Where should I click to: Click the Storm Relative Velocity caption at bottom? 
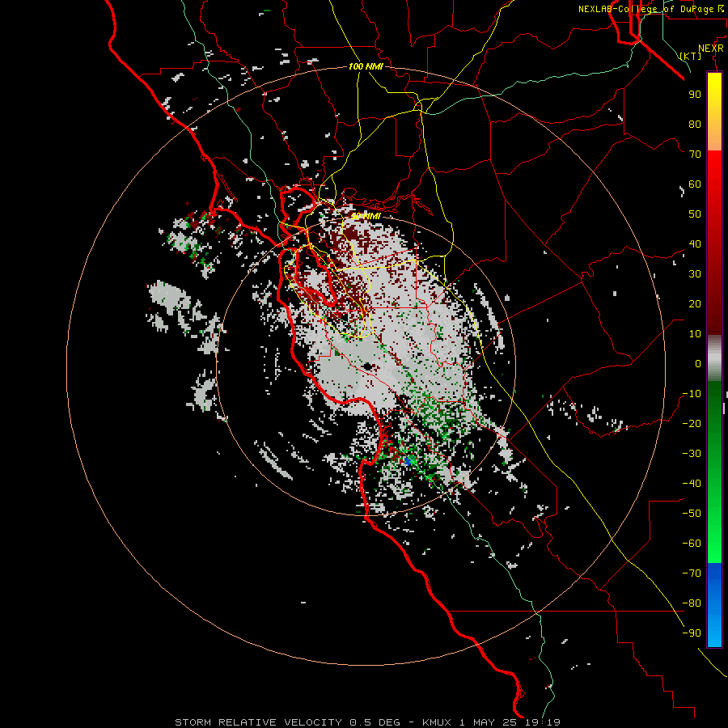(367, 722)
